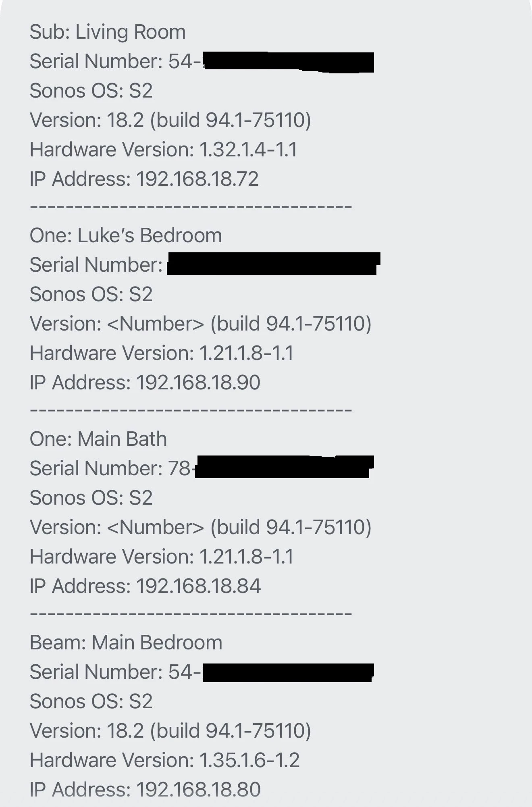Click the Sub's 'Version: 18.2' line
Image resolution: width=532 pixels, height=807 pixels.
click(170, 120)
